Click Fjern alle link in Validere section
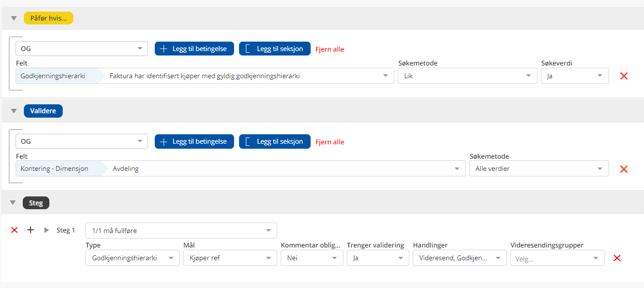This screenshot has height=288, width=644. click(329, 142)
